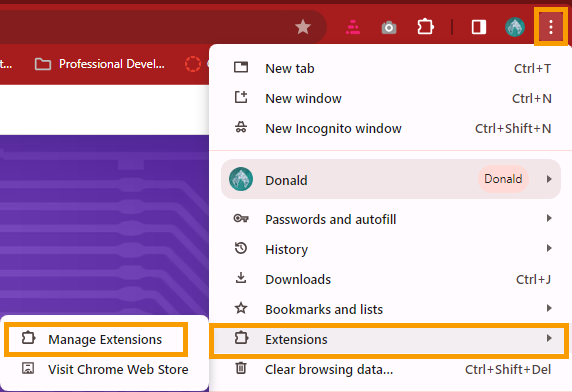Choose New window in the menu
Viewport: 572px width, 392px height.
tap(392, 98)
